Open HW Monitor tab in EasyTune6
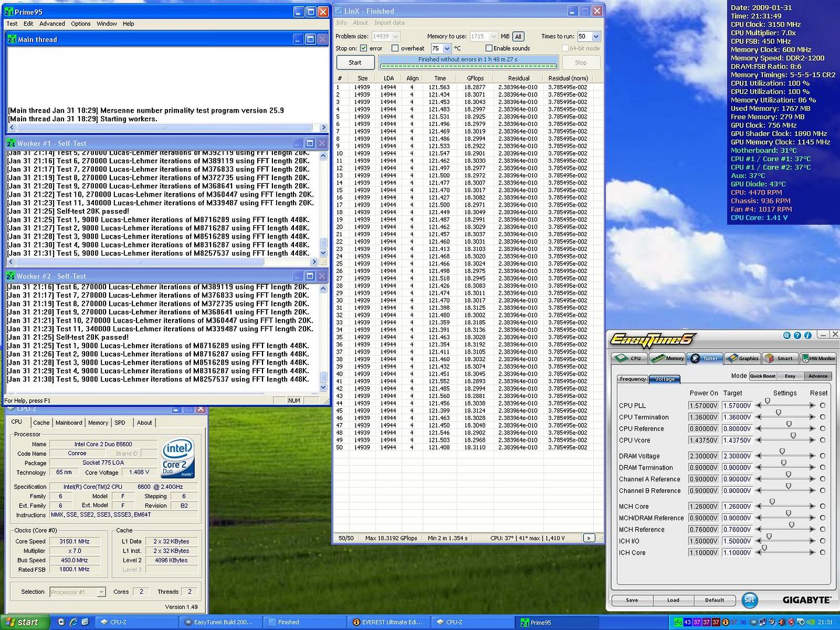The height and width of the screenshot is (630, 840). (818, 358)
